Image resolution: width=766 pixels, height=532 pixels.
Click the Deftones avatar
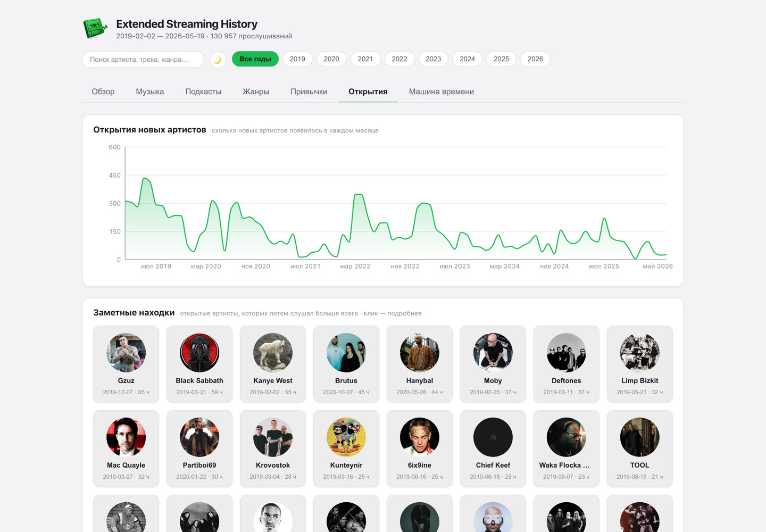(567, 353)
